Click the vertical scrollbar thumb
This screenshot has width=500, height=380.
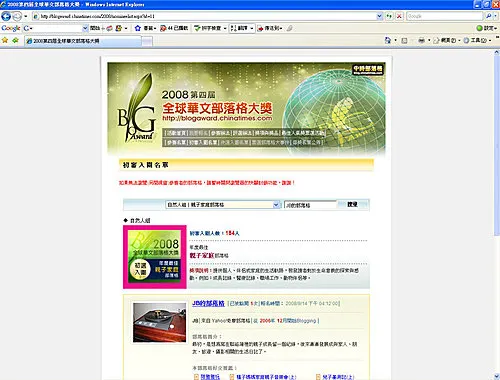point(497,145)
